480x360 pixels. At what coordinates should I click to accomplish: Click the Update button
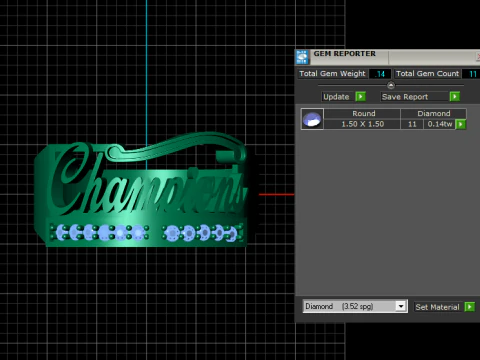[336, 97]
